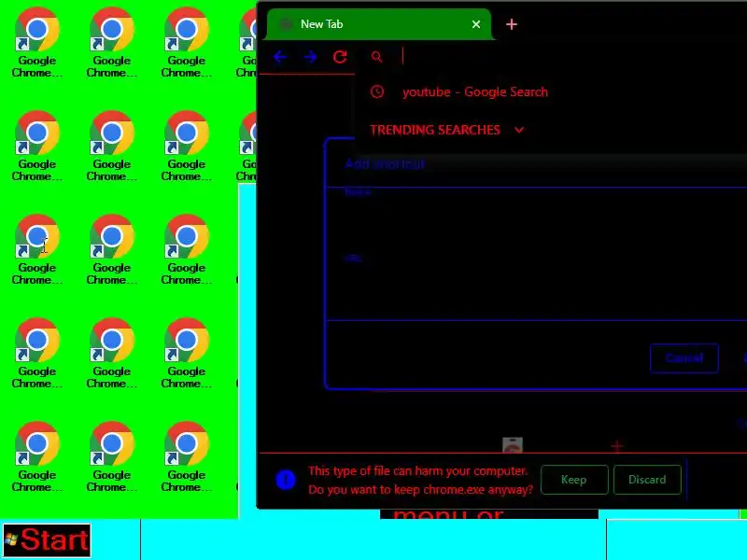Keep the chrome.exe download
747x560 pixels.
click(574, 480)
